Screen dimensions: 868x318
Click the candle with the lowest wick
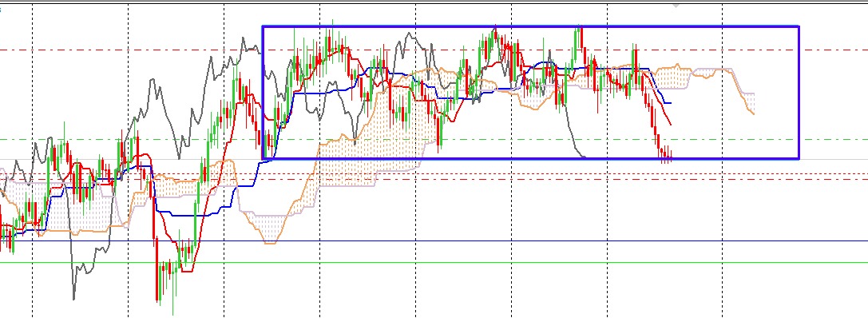coord(173,288)
